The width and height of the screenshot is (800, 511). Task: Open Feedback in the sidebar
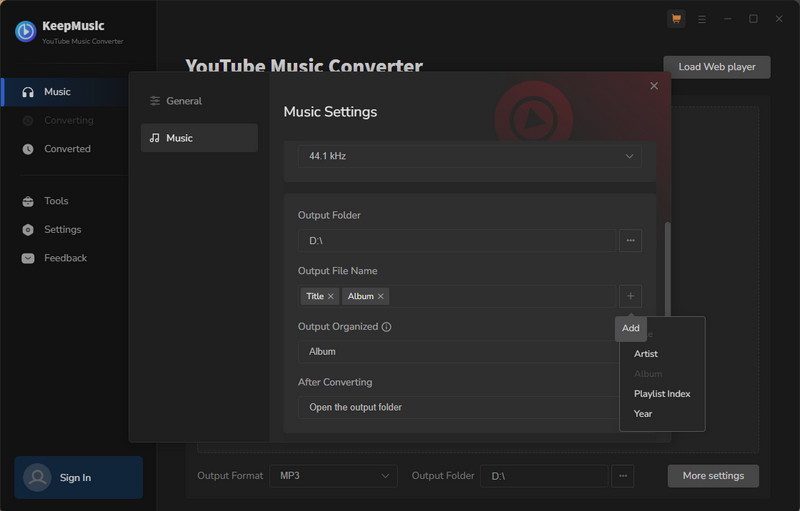pos(65,258)
